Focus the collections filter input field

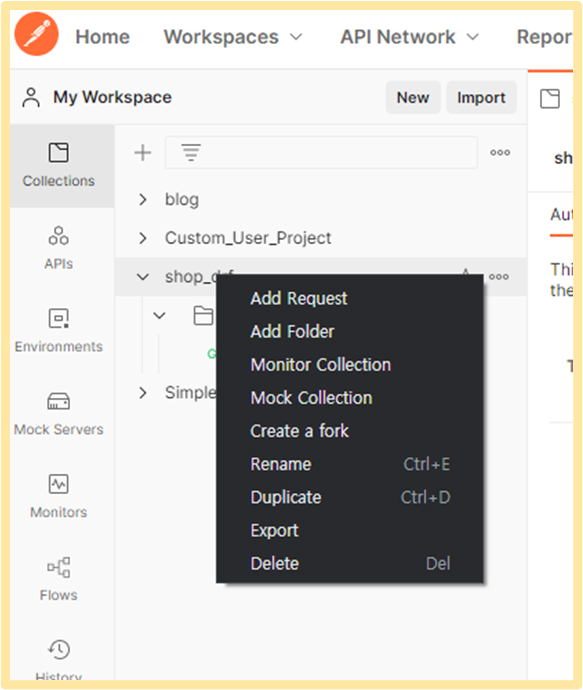pyautogui.click(x=321, y=153)
